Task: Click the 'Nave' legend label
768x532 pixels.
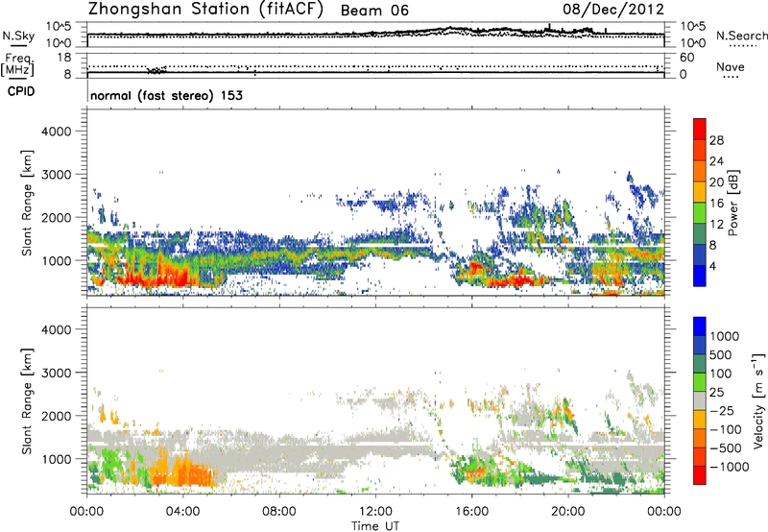Action: (x=731, y=67)
